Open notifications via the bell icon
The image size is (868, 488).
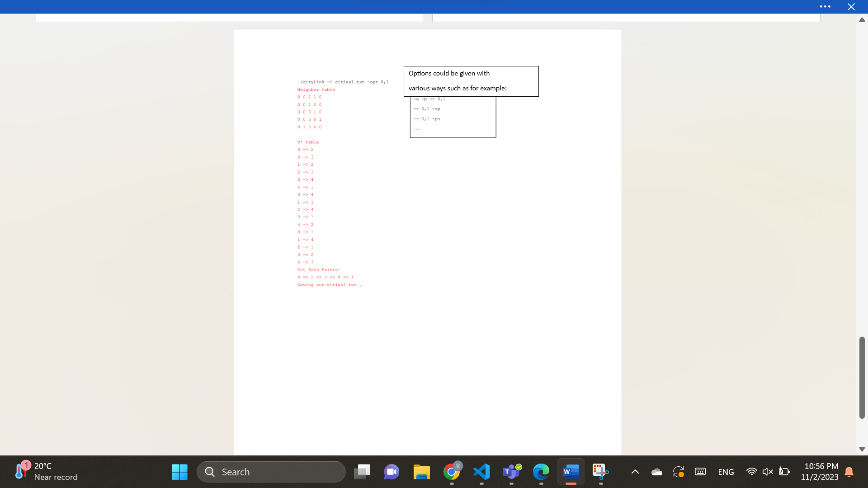click(849, 471)
